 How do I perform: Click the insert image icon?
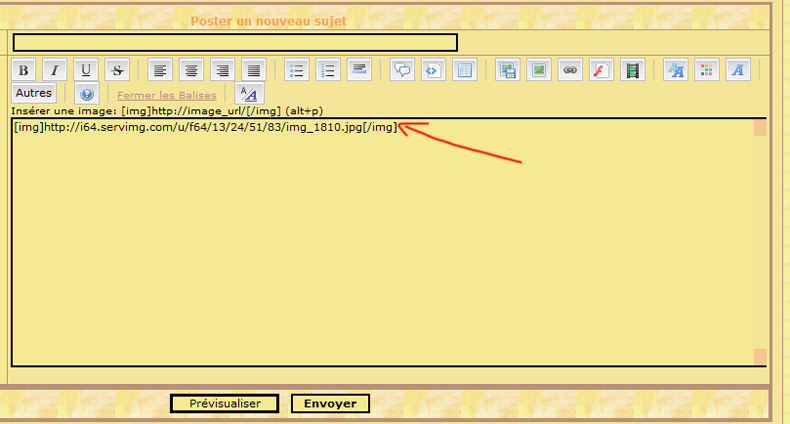pyautogui.click(x=539, y=70)
